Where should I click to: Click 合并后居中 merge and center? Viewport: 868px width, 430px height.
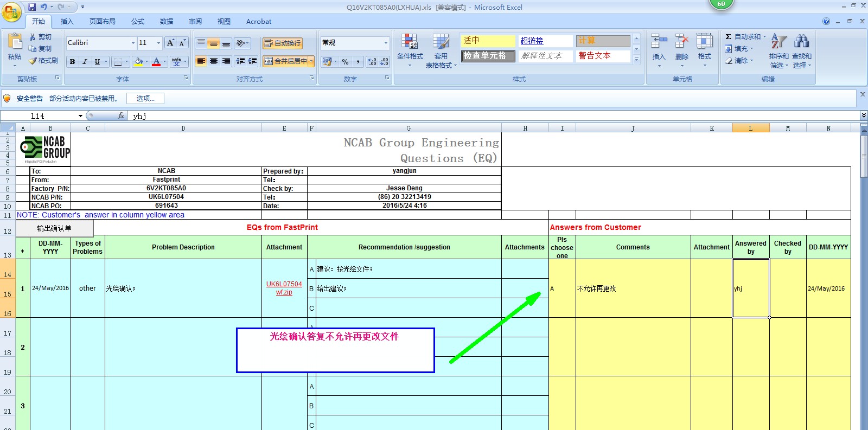point(285,61)
